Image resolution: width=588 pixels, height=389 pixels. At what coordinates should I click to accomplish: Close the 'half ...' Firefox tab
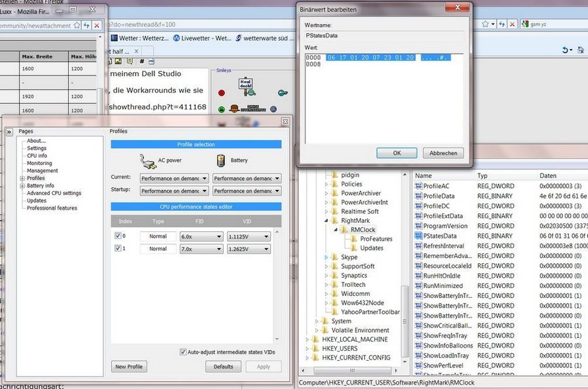pyautogui.click(x=137, y=51)
